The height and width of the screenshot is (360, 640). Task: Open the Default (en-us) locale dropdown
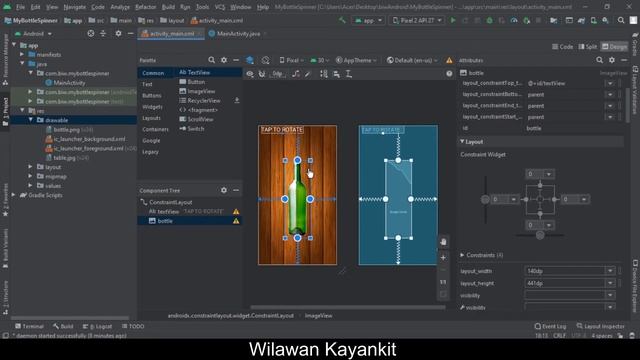pos(412,60)
